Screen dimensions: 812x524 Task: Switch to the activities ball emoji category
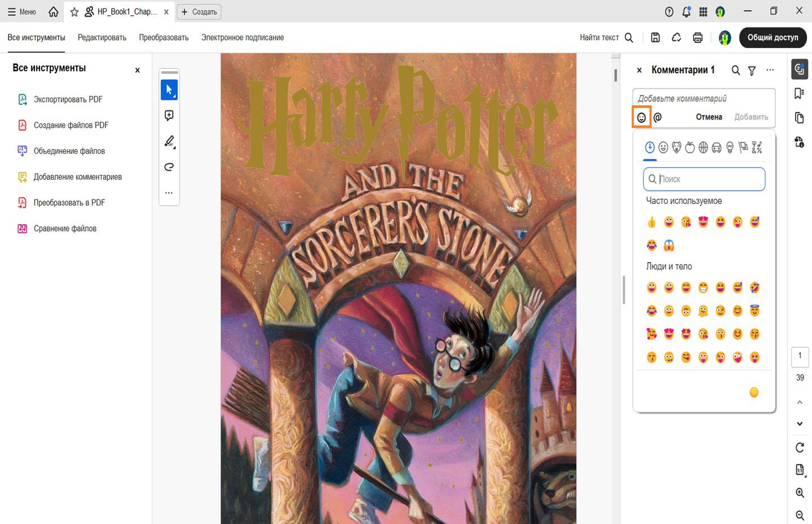703,148
